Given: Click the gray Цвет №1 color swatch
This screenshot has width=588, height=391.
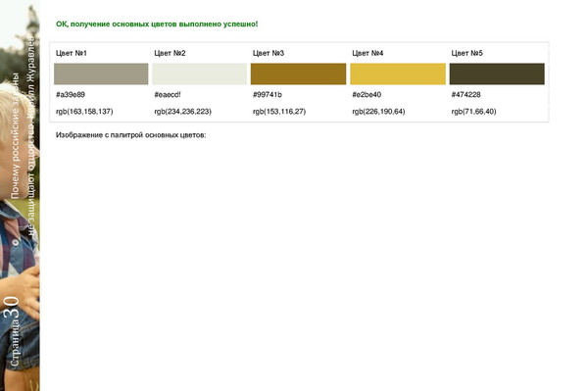Looking at the screenshot, I should pos(101,73).
